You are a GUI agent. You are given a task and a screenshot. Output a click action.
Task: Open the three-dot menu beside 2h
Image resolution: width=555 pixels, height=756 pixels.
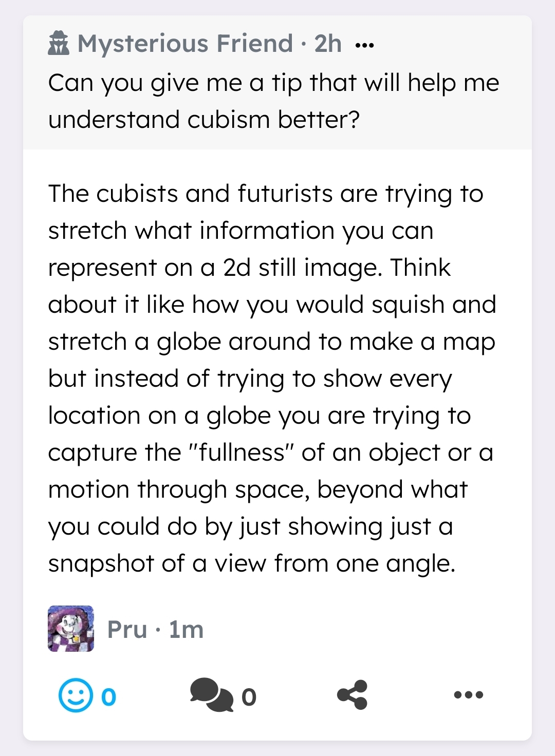click(x=364, y=45)
